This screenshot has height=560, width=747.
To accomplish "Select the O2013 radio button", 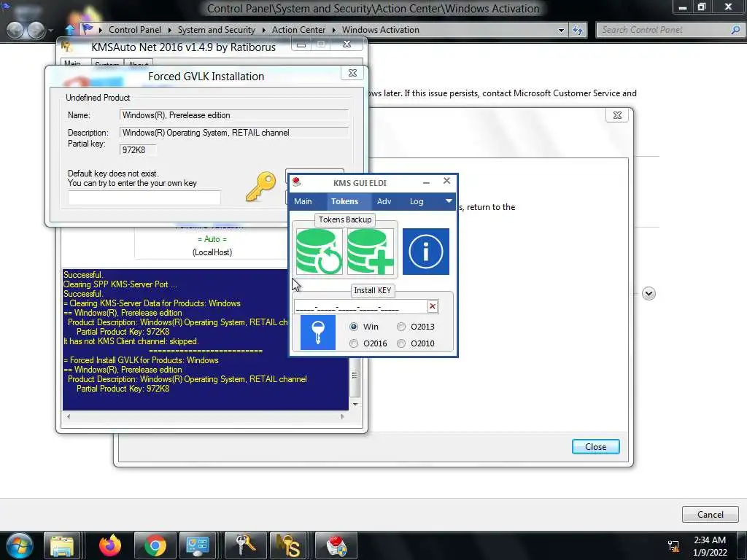I will pos(401,327).
